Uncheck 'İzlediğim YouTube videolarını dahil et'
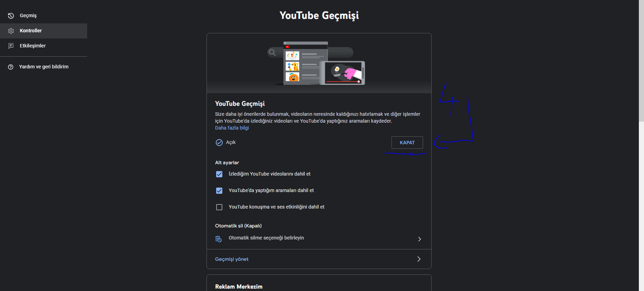Image resolution: width=644 pixels, height=291 pixels. tap(219, 174)
